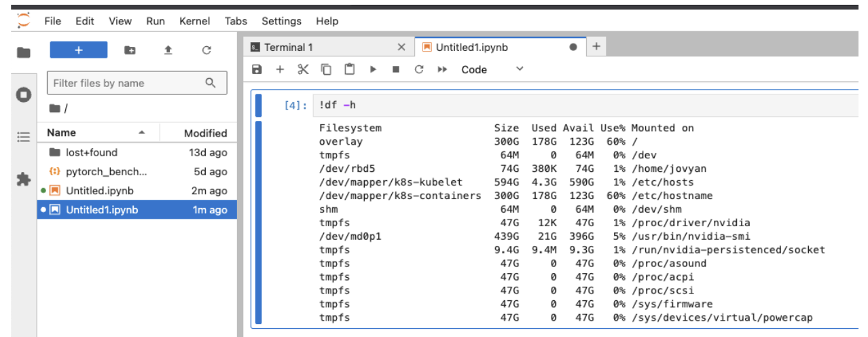868x337 pixels.
Task: Click the unsaved dot on Untitled1.ipynb tab
Action: coord(573,48)
